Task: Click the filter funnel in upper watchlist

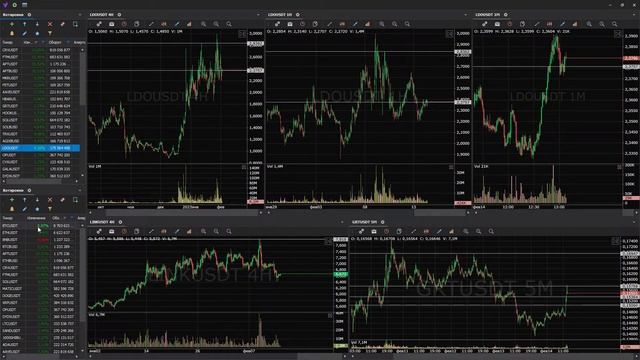Action: (x=50, y=33)
